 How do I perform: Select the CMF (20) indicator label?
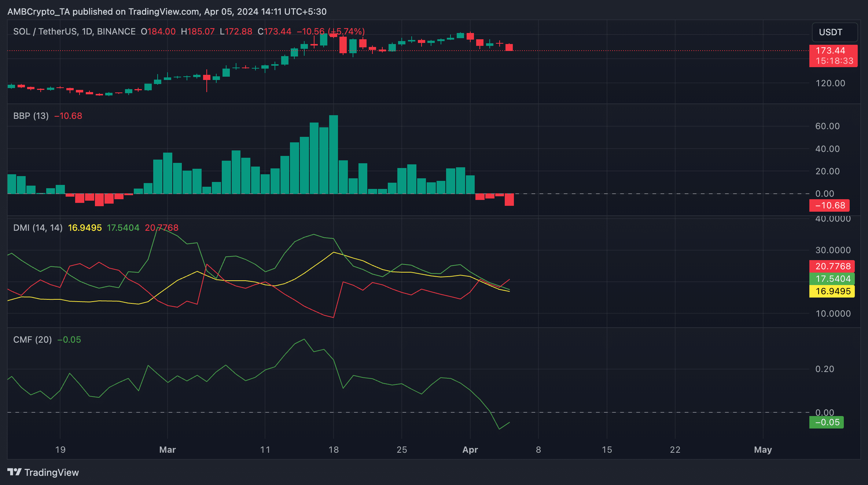33,340
